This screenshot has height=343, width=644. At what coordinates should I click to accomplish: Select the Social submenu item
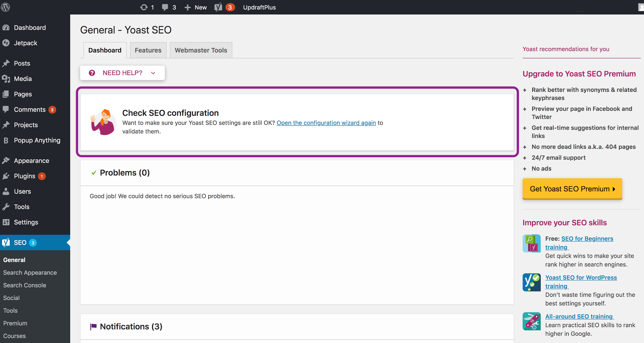point(12,297)
